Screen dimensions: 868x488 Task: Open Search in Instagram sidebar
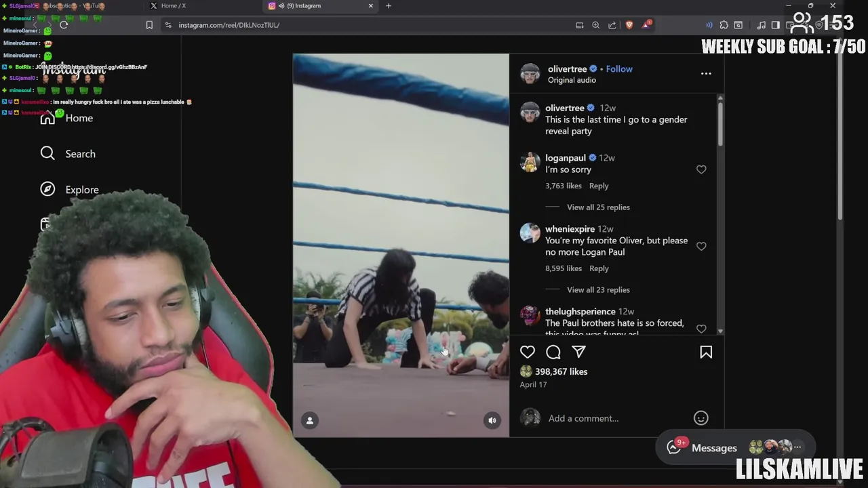click(67, 154)
